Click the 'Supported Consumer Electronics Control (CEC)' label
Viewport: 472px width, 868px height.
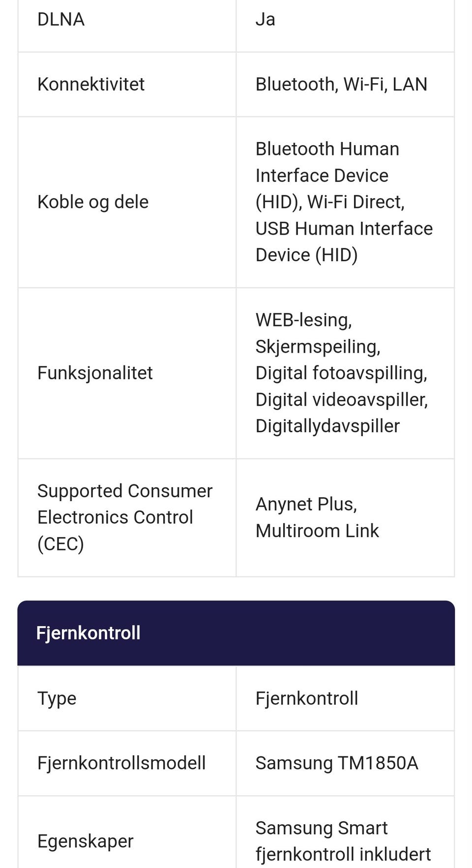click(125, 517)
